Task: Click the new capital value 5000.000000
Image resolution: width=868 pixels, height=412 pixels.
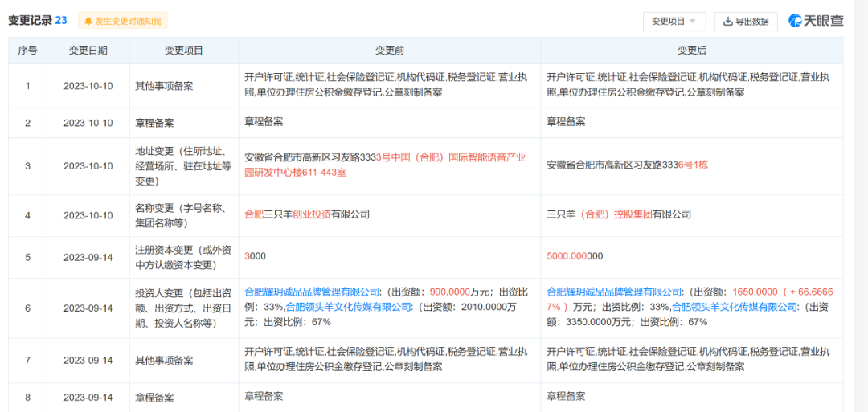Action: click(x=575, y=257)
